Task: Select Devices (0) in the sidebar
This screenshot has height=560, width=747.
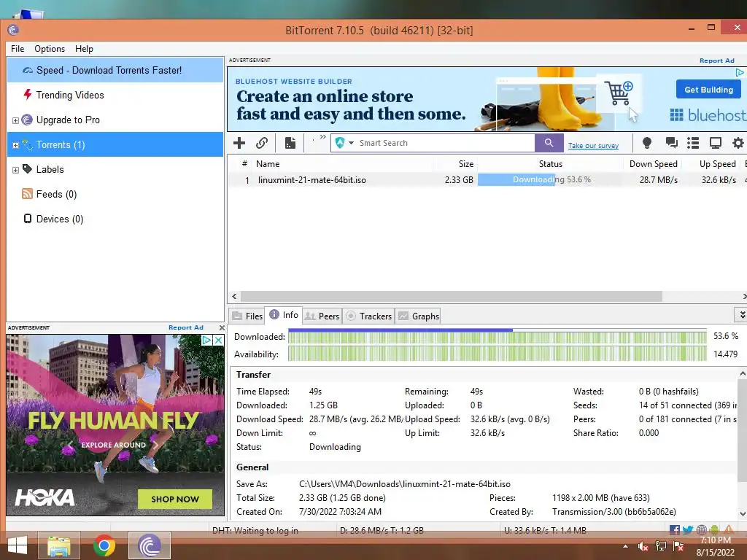Action: coord(60,219)
